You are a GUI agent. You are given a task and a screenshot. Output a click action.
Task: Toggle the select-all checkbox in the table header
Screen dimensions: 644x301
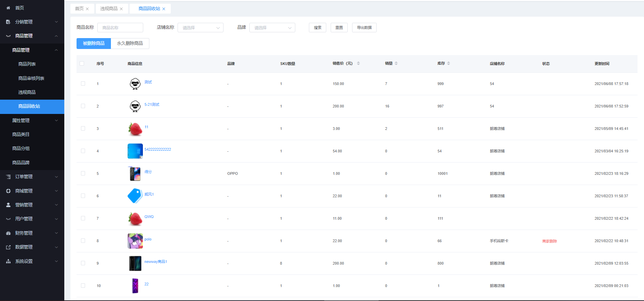click(82, 64)
